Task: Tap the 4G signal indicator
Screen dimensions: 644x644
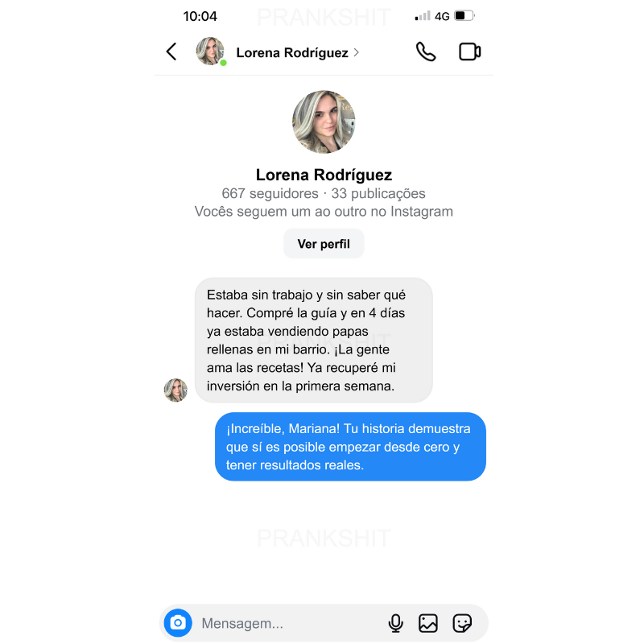Action: pyautogui.click(x=442, y=16)
